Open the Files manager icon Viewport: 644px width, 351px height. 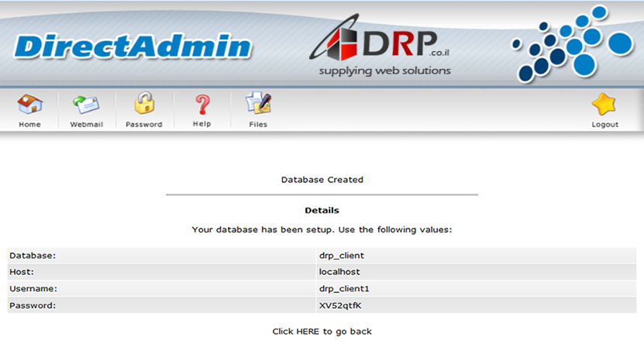pyautogui.click(x=258, y=104)
